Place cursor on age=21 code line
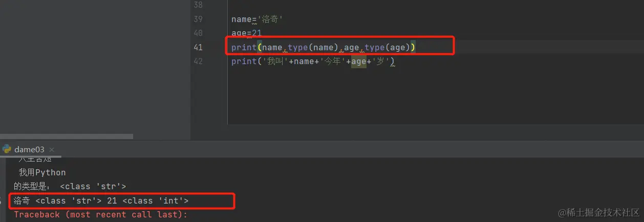This screenshot has height=222, width=644. point(247,33)
